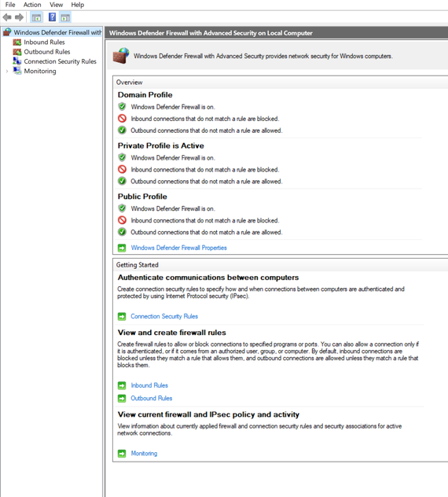The width and height of the screenshot is (448, 497).
Task: Click the Inbound Rules tree icon
Action: point(17,42)
